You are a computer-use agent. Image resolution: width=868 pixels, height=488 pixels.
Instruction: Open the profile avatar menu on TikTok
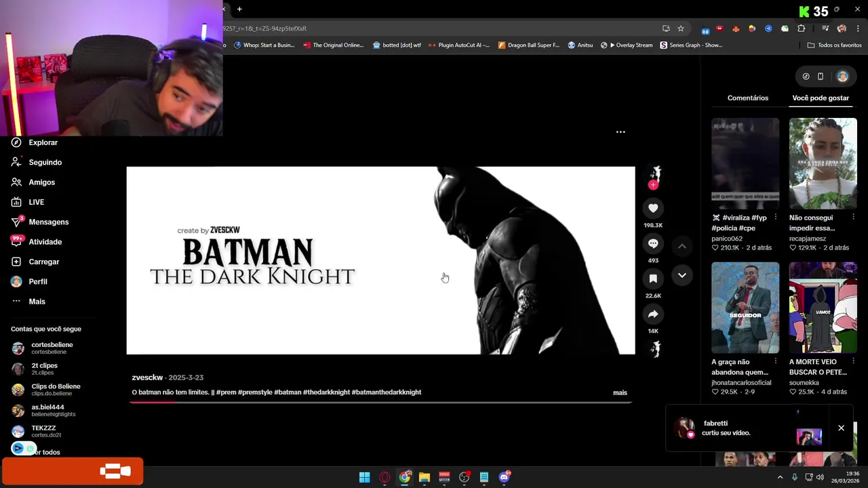point(842,77)
